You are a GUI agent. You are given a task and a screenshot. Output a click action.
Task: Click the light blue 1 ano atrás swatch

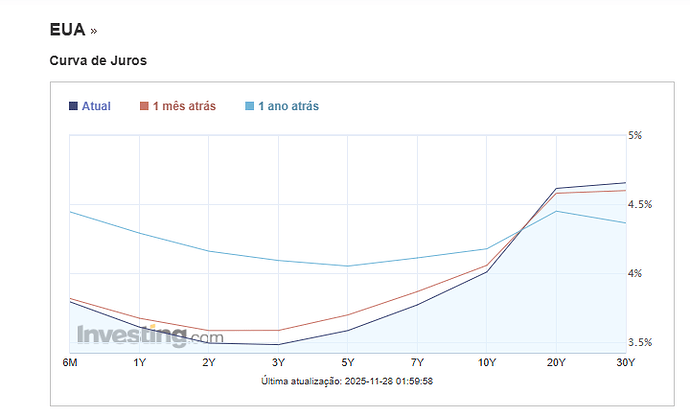click(x=250, y=106)
